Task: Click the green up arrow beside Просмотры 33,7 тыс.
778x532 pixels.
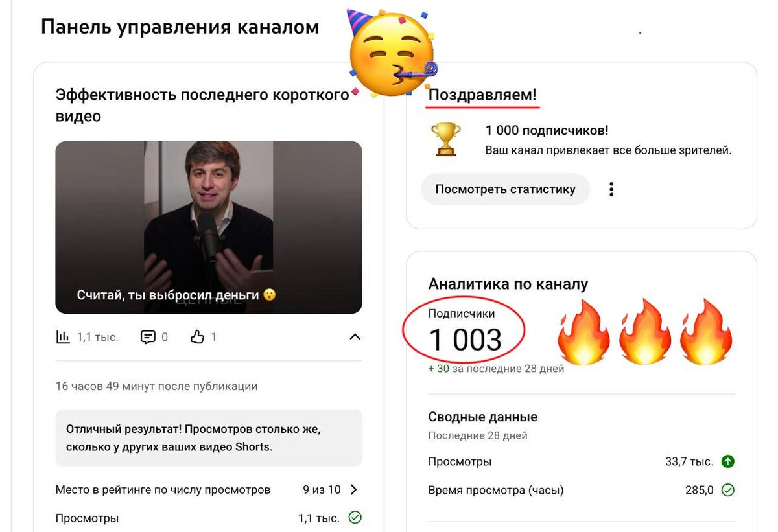Action: click(728, 462)
